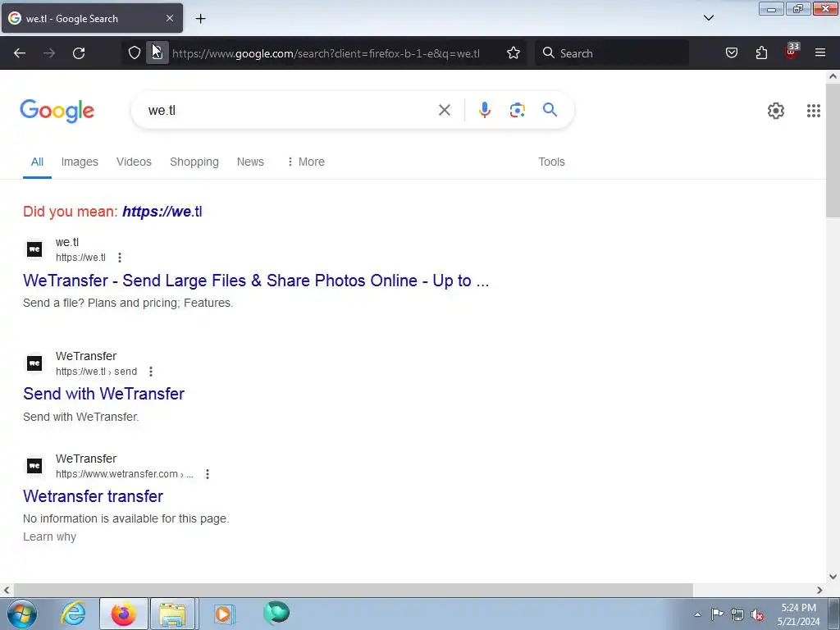Focus the Firefox URL address bar
Screen dimensions: 840x630
click(x=326, y=53)
